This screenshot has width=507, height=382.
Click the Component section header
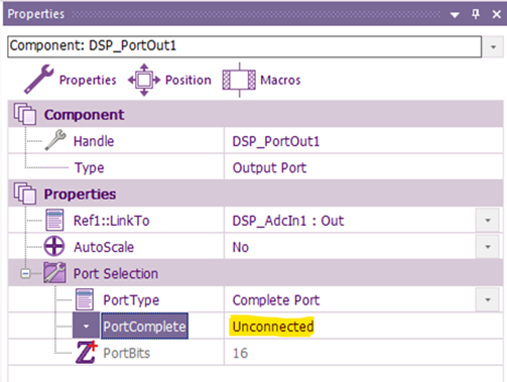point(255,114)
